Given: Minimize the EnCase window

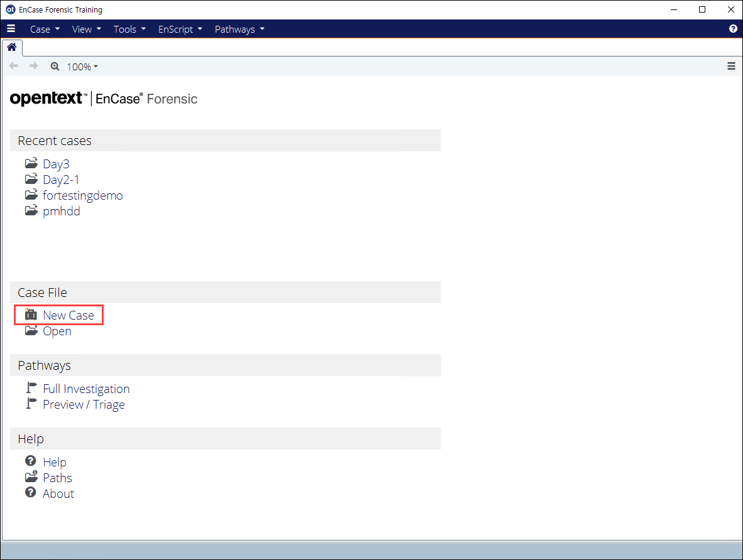Looking at the screenshot, I should (674, 9).
